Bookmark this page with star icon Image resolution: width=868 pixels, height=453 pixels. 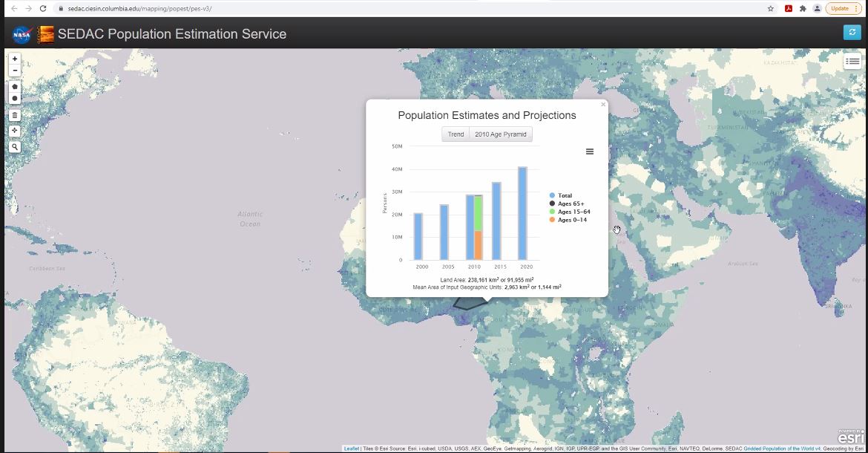(771, 8)
